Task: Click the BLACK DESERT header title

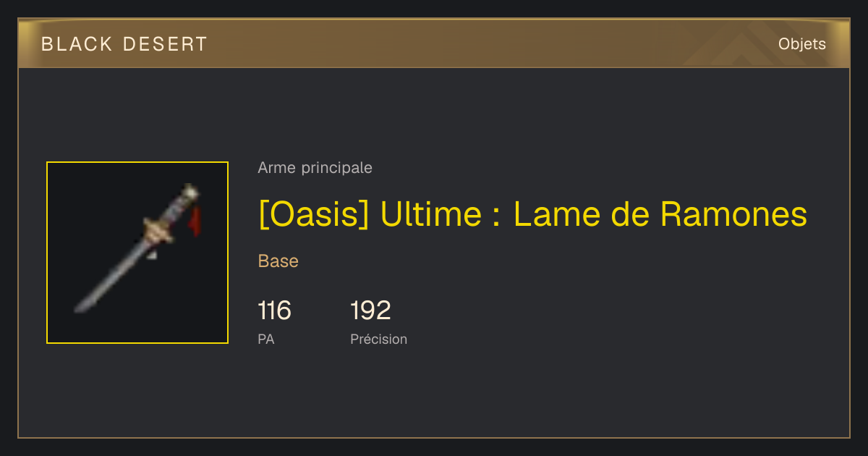Action: tap(124, 44)
